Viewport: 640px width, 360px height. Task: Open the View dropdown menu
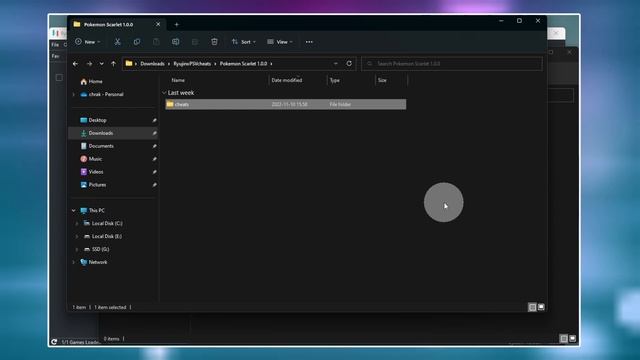click(x=280, y=42)
